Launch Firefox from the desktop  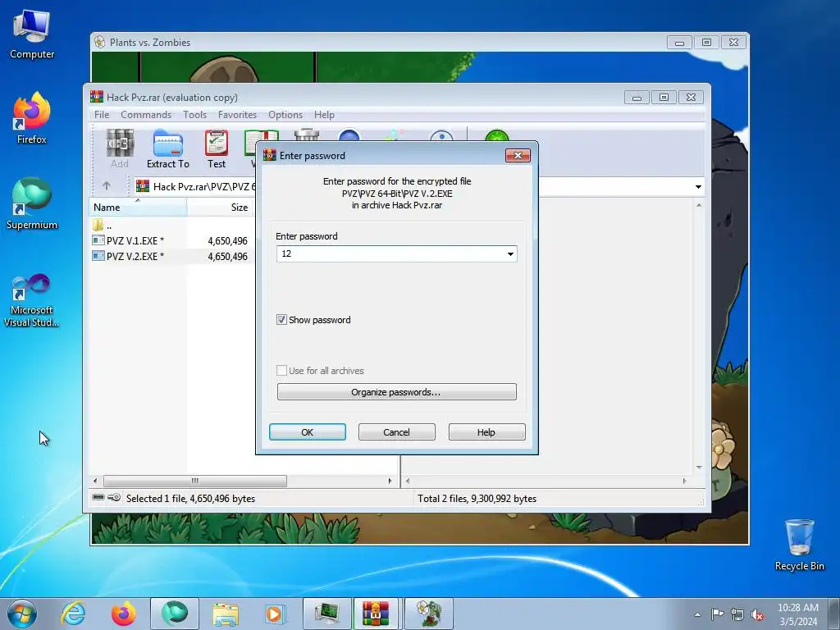click(32, 118)
